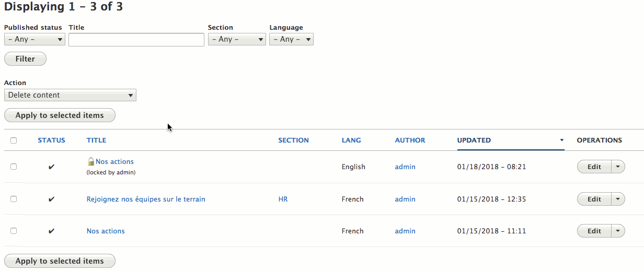This screenshot has height=271, width=644.
Task: Click the date 01/15/2018 - 12:35
Action: (491, 199)
